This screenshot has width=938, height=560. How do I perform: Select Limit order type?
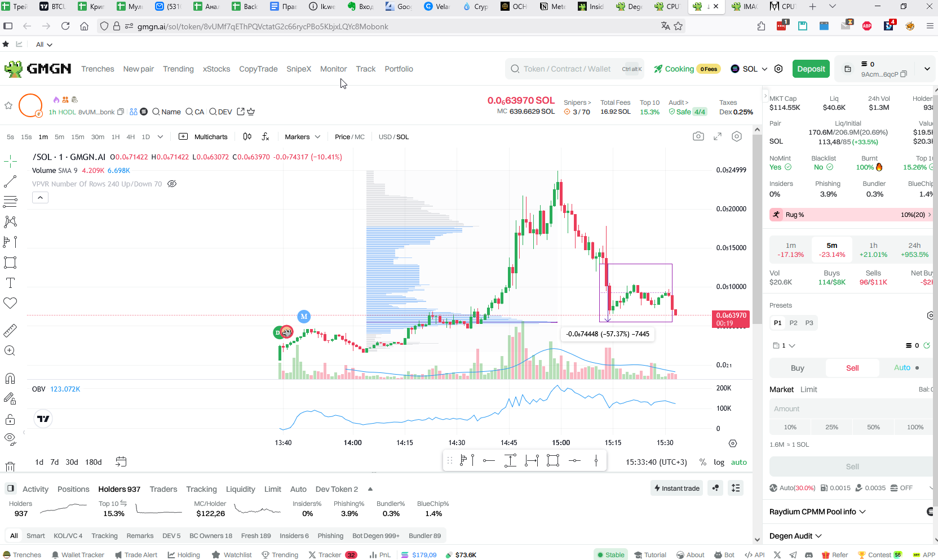pyautogui.click(x=808, y=389)
